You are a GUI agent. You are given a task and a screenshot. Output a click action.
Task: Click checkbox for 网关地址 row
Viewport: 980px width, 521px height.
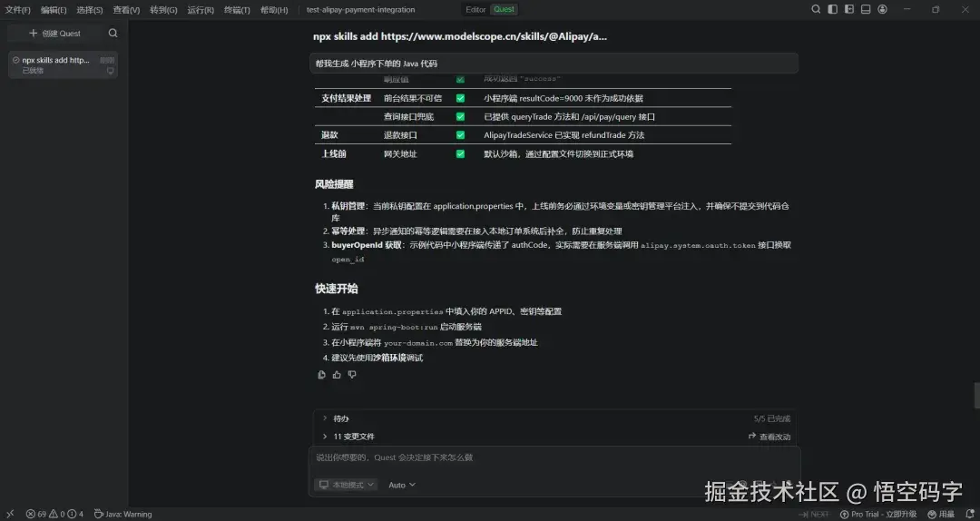(461, 154)
